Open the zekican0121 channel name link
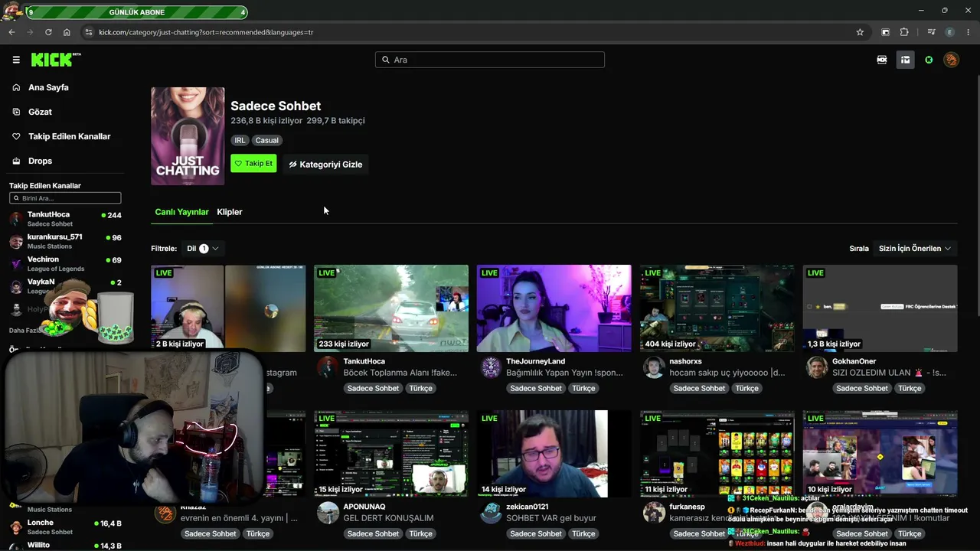 click(527, 507)
